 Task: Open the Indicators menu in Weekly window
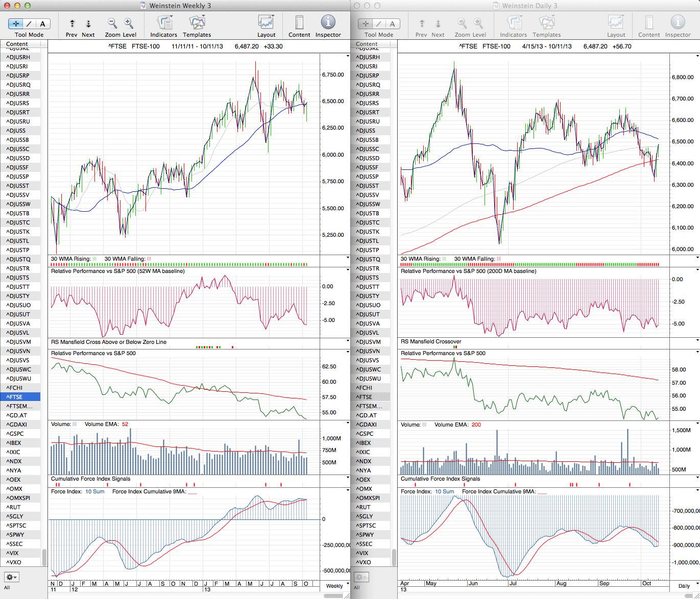(164, 23)
